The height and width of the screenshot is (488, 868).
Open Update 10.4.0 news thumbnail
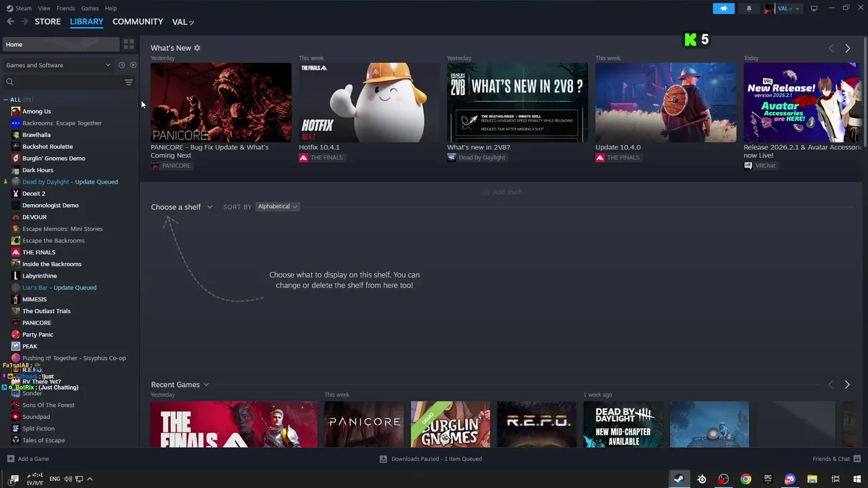pyautogui.click(x=666, y=102)
